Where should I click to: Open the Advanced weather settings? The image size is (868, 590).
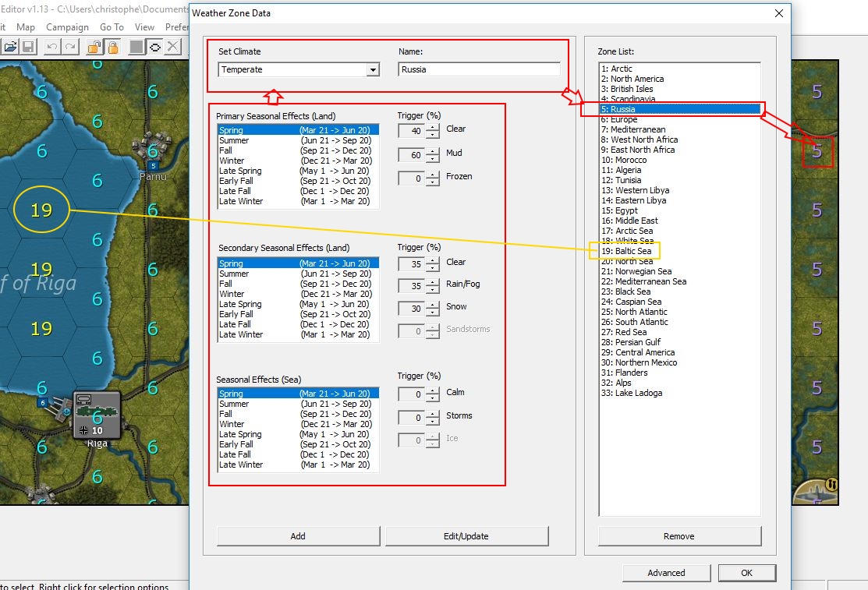point(667,573)
